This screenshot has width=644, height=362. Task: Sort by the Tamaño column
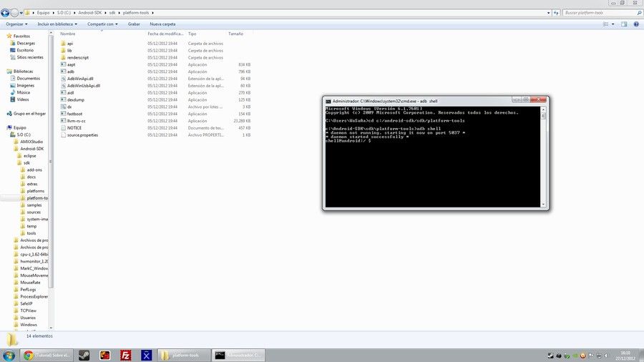pos(235,34)
